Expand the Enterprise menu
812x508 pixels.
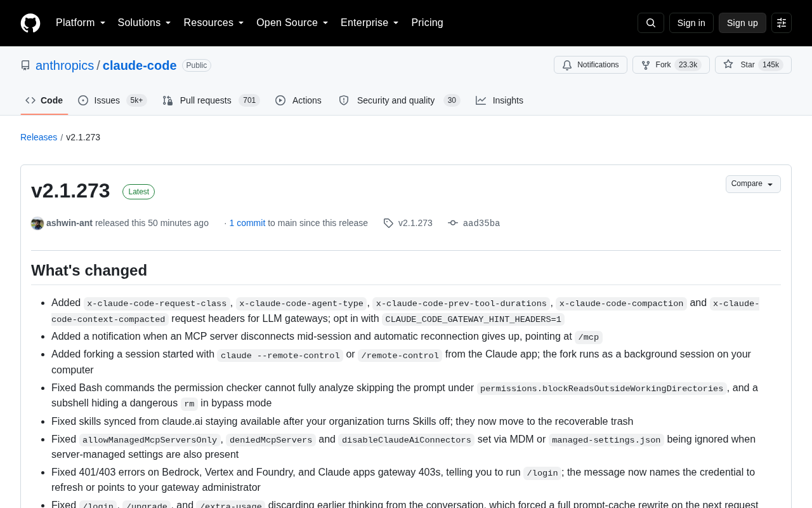370,23
